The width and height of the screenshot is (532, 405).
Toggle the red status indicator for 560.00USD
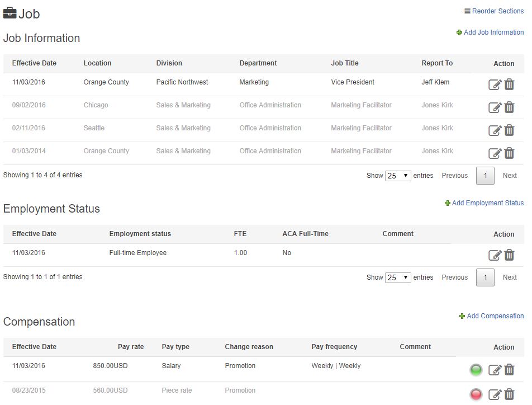(476, 394)
